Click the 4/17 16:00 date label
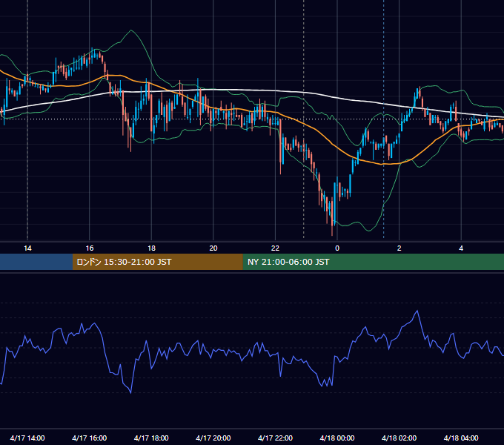Image resolution: width=504 pixels, height=445 pixels. click(x=90, y=438)
